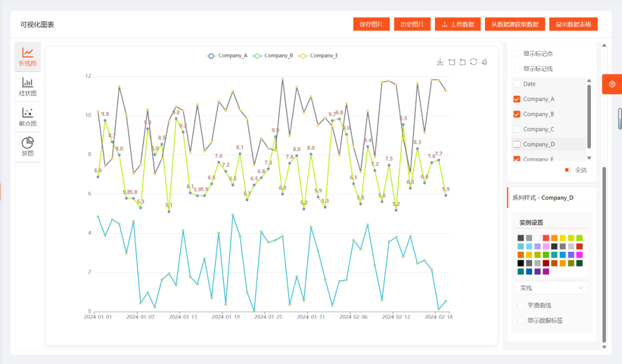Open the 实线 line style dropdown
This screenshot has height=364, width=622.
pyautogui.click(x=551, y=288)
